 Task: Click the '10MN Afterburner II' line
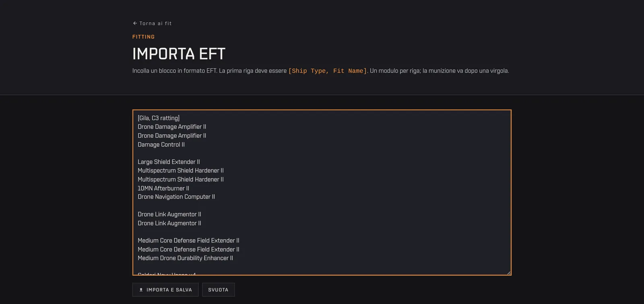[x=163, y=188]
